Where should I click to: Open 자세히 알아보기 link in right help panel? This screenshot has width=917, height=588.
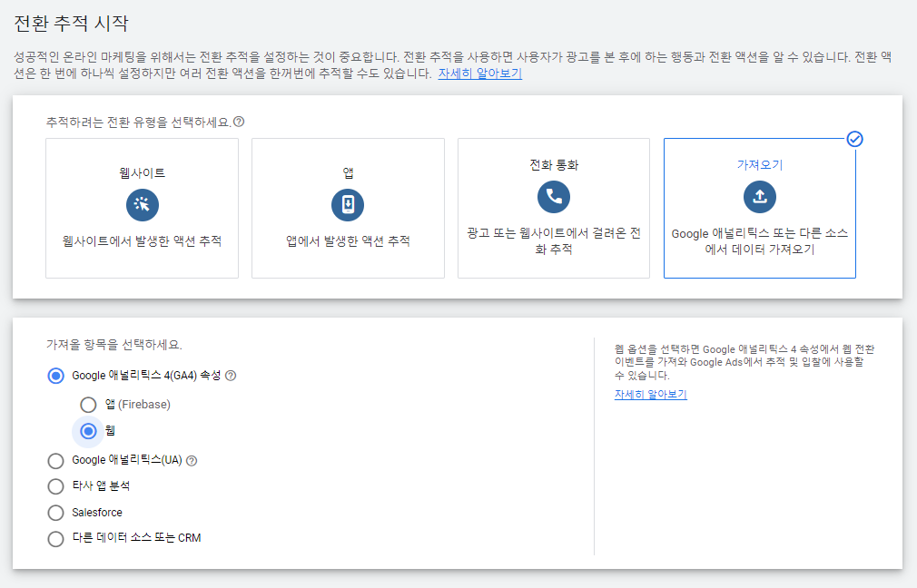(x=650, y=394)
